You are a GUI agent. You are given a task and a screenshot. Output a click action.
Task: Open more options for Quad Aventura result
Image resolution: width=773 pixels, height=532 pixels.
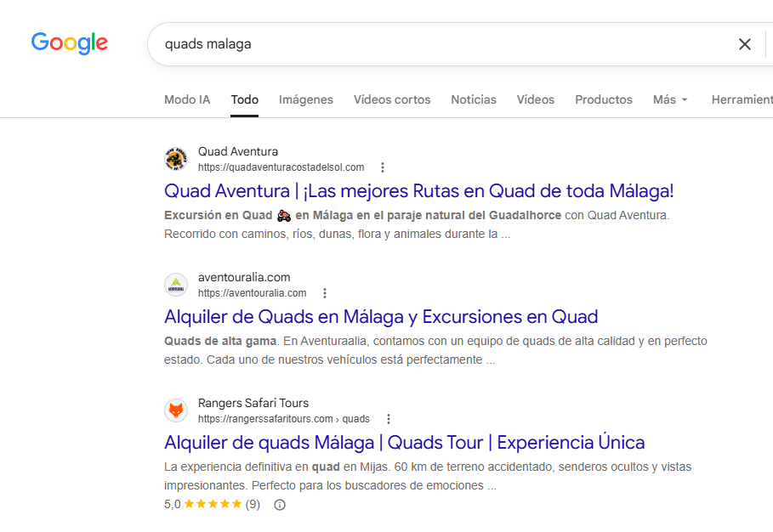pyautogui.click(x=383, y=167)
